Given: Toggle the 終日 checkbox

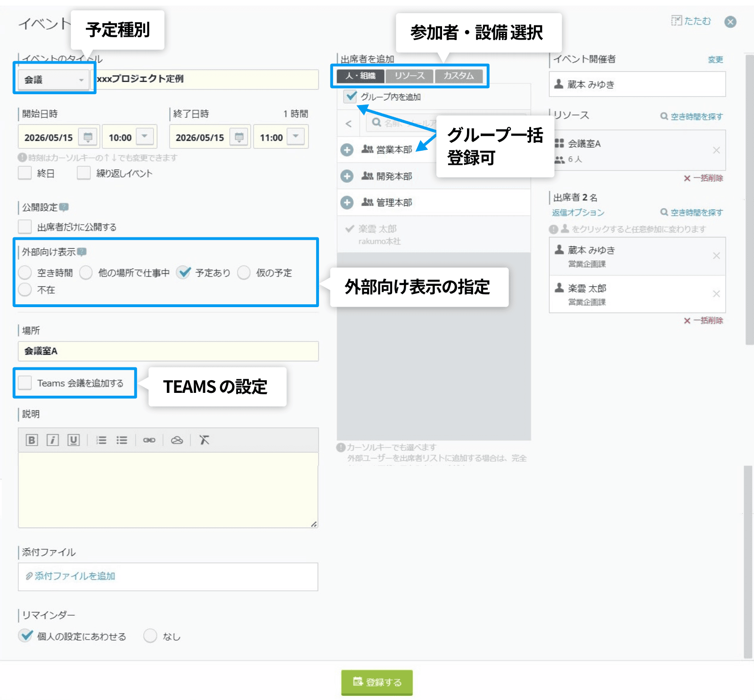Looking at the screenshot, I should point(25,173).
